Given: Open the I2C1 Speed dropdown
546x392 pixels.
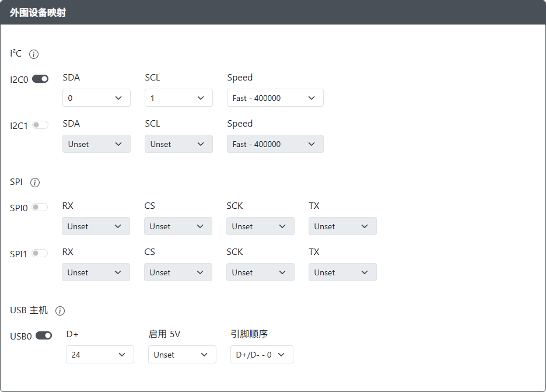Looking at the screenshot, I should [275, 144].
